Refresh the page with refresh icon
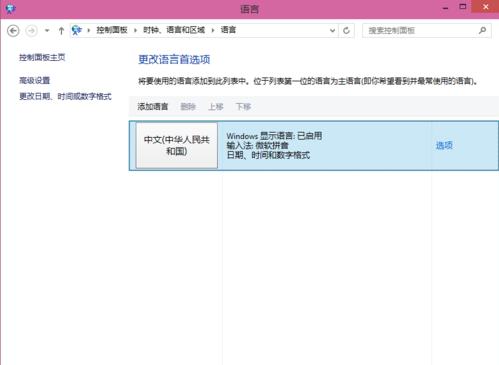This screenshot has width=499, height=365. (347, 31)
